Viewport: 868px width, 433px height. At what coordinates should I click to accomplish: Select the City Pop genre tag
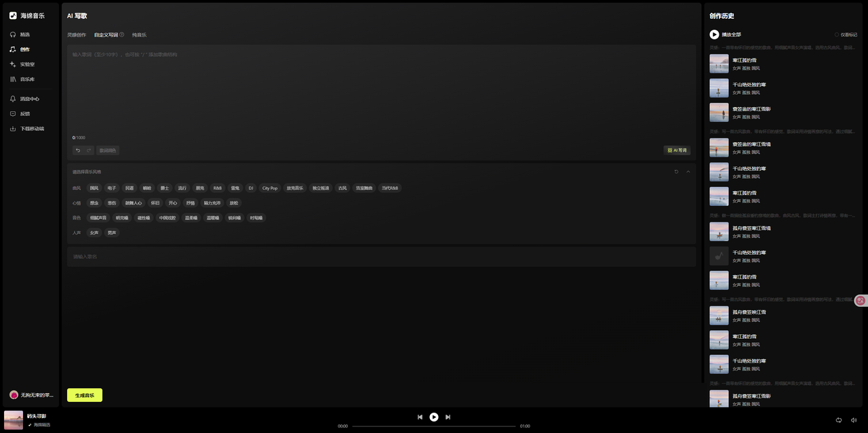[x=270, y=188]
